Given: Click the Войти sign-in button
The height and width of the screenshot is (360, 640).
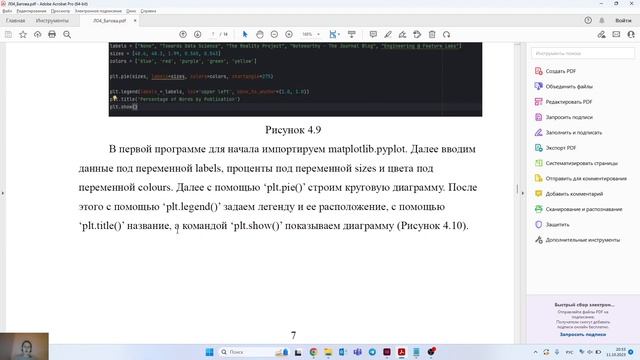Looking at the screenshot, I should [x=623, y=20].
